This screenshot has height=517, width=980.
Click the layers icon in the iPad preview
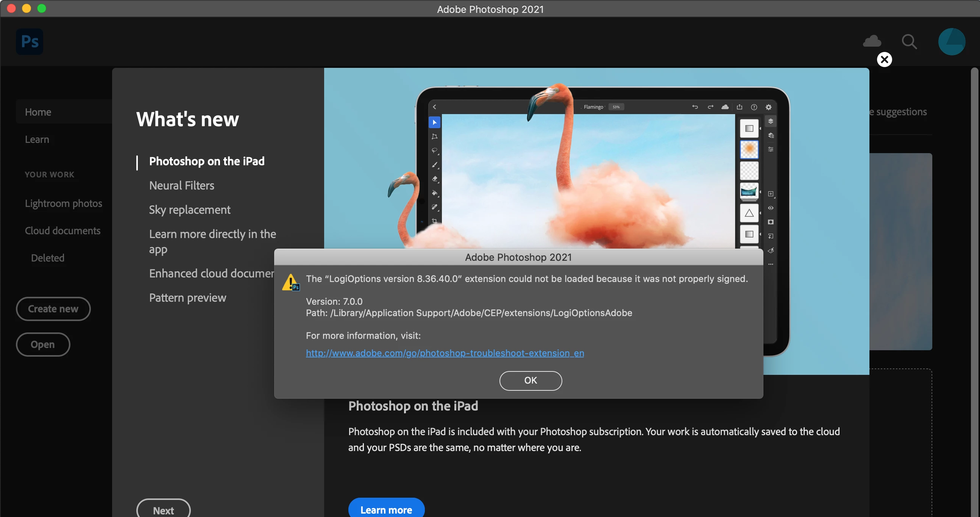pos(770,121)
